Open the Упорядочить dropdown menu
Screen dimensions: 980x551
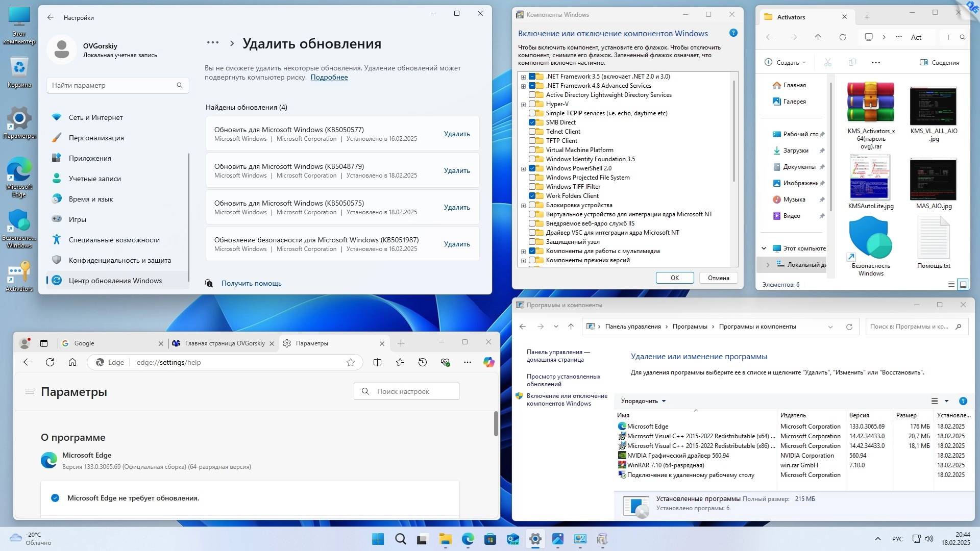(643, 401)
